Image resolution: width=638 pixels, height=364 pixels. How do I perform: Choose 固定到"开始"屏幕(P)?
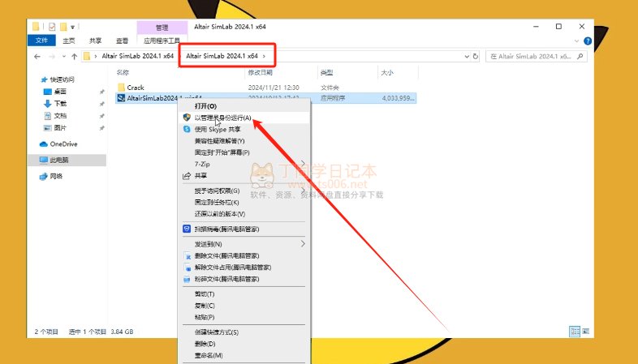[244, 152]
